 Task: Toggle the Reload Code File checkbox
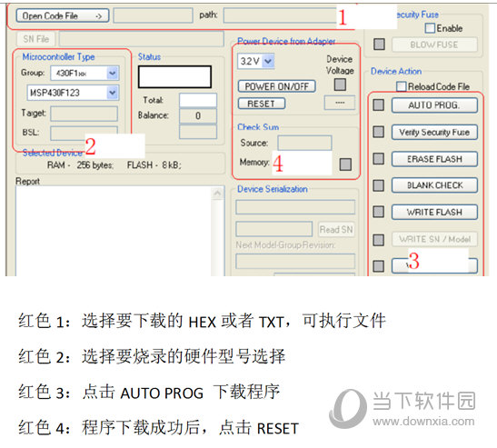402,86
